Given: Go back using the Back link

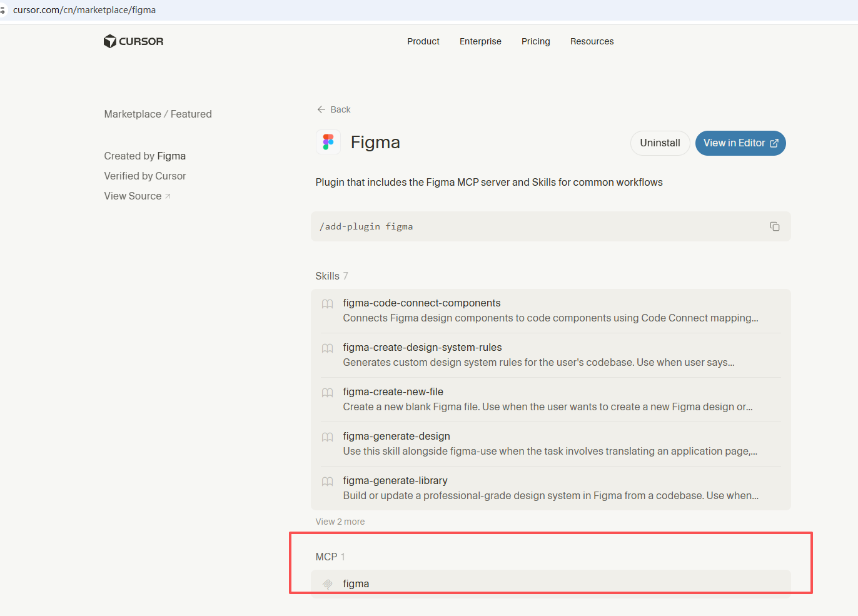Looking at the screenshot, I should pyautogui.click(x=334, y=109).
